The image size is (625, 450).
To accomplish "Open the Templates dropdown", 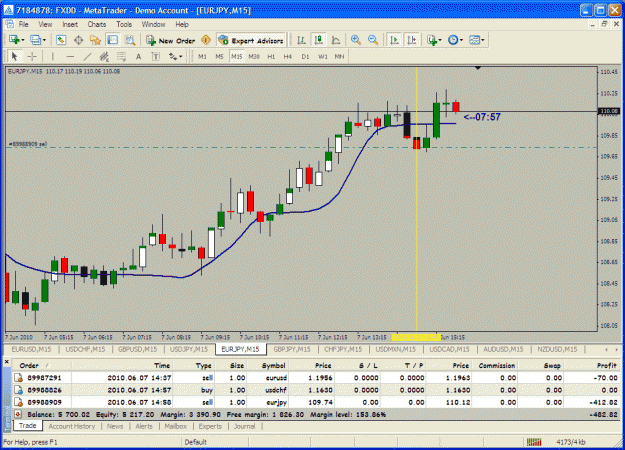I will [476, 40].
